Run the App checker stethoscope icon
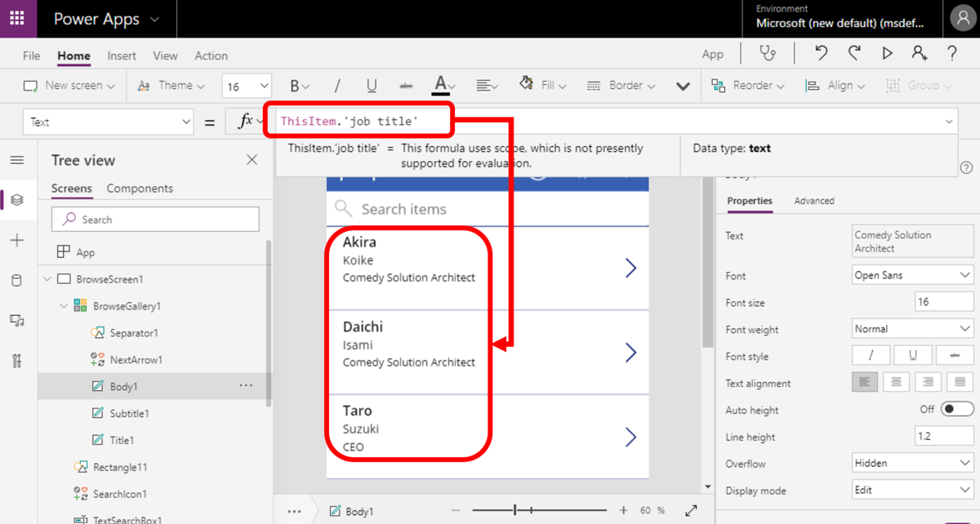The width and height of the screenshot is (980, 524). [768, 54]
